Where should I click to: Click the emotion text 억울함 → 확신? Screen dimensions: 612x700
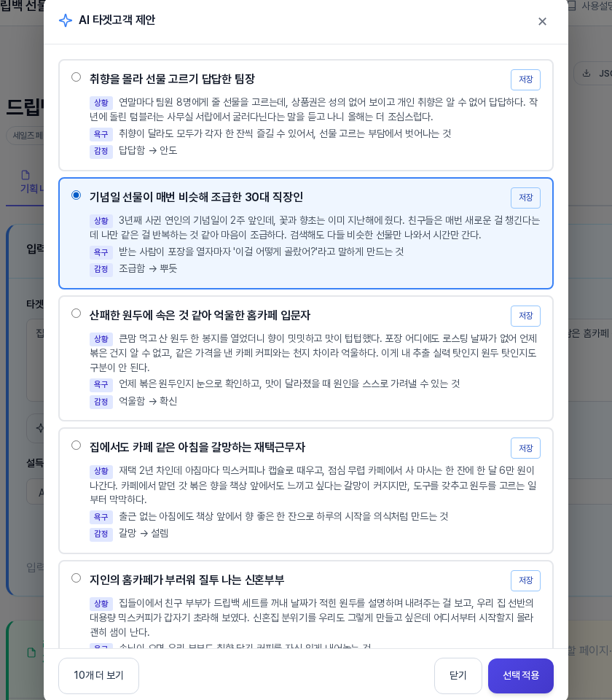(148, 401)
